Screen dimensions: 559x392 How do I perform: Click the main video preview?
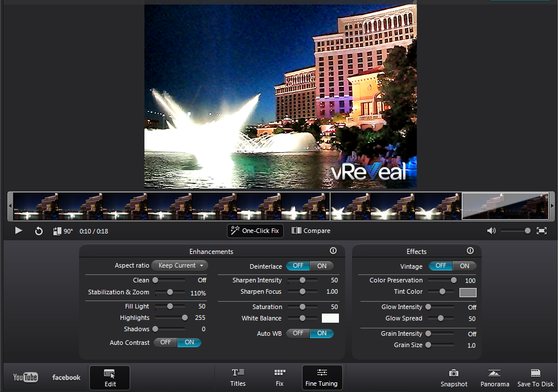tap(280, 96)
